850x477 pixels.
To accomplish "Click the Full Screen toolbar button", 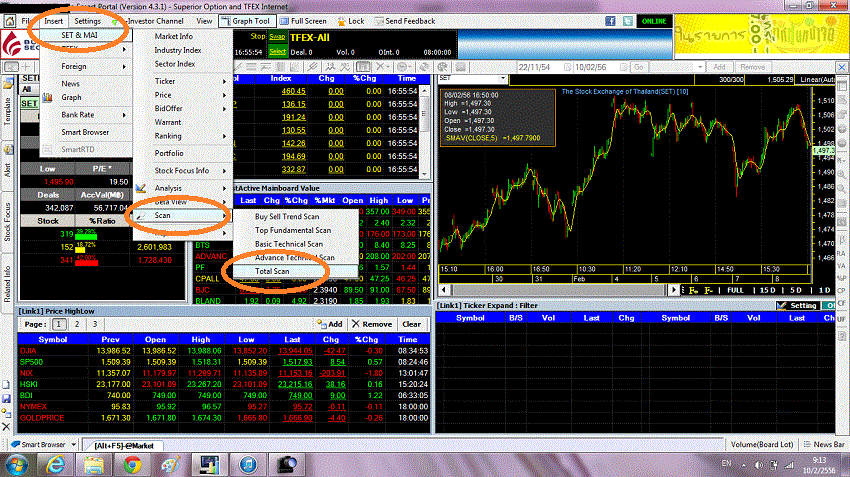I will 304,21.
